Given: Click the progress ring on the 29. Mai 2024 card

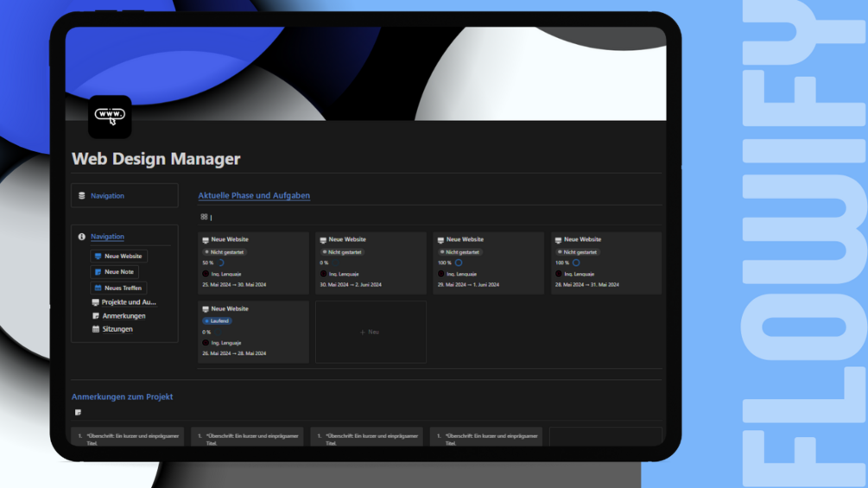Looking at the screenshot, I should [459, 263].
